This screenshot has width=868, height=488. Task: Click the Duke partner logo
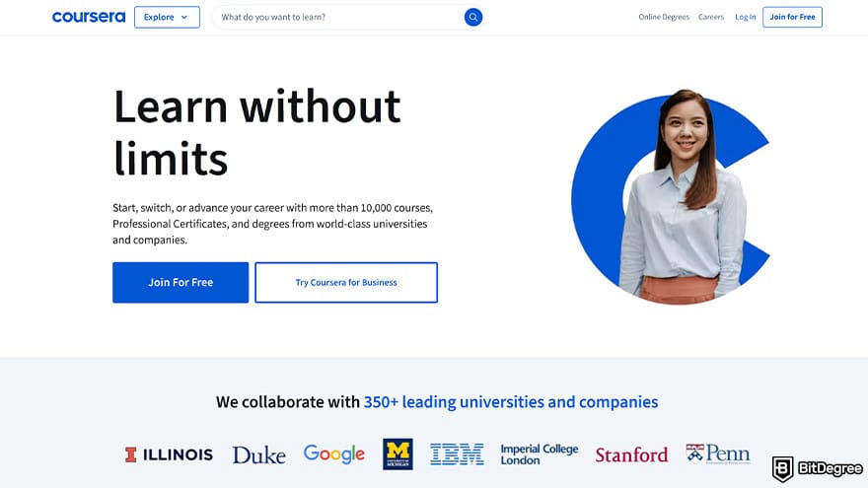coord(258,454)
